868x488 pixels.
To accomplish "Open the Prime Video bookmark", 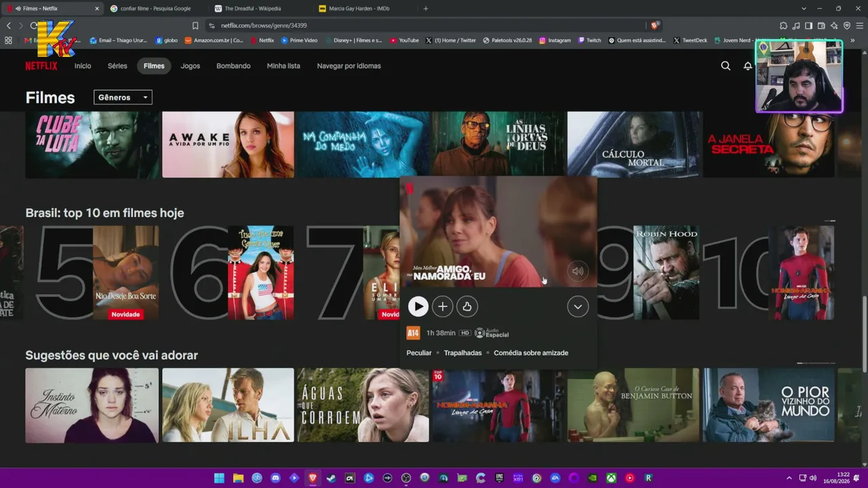I will tap(299, 40).
